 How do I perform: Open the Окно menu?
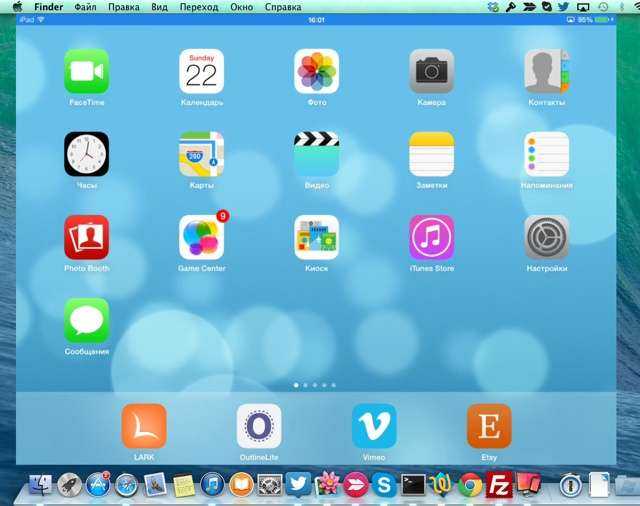tap(242, 7)
